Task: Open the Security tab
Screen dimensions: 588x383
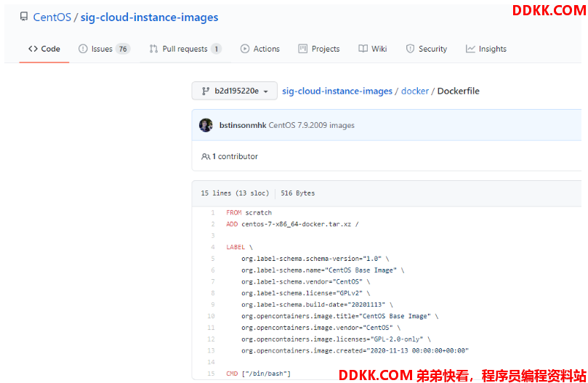Action: (427, 49)
